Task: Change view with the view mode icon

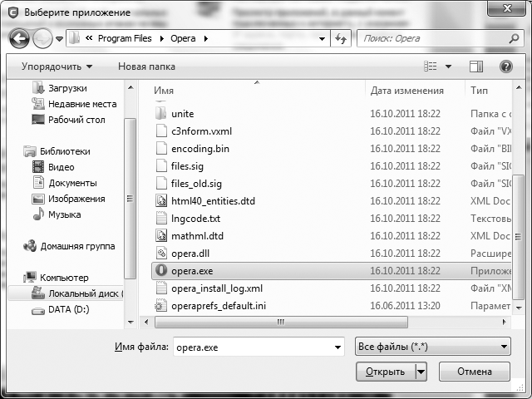Action: [x=431, y=66]
